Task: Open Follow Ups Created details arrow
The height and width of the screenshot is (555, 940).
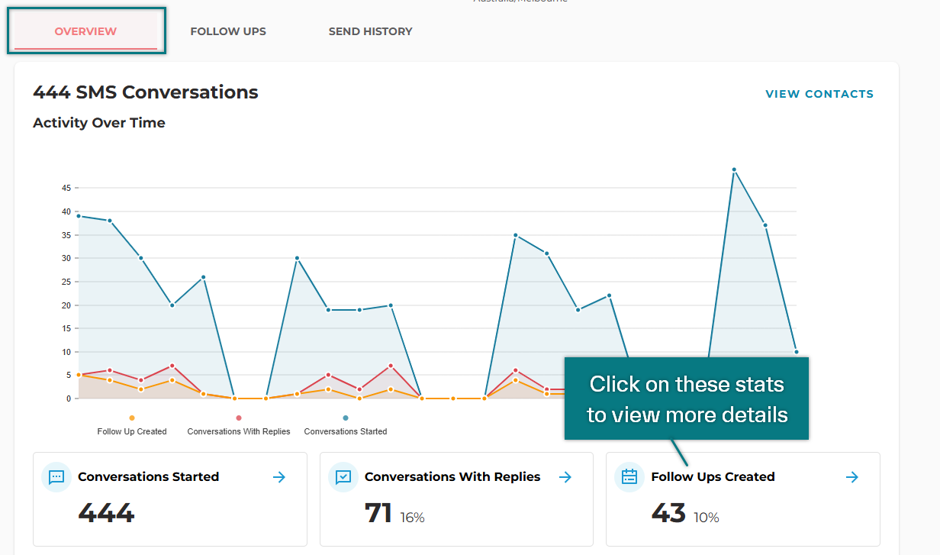Action: 852,477
